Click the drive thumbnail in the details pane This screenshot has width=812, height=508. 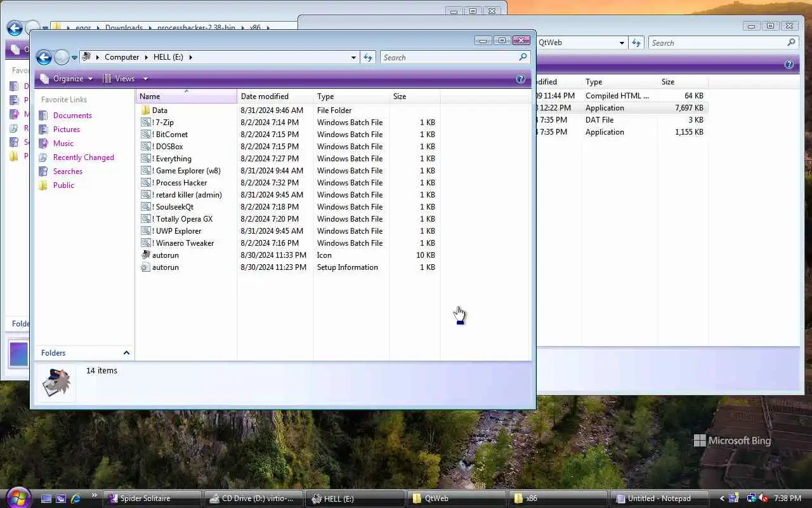(56, 383)
